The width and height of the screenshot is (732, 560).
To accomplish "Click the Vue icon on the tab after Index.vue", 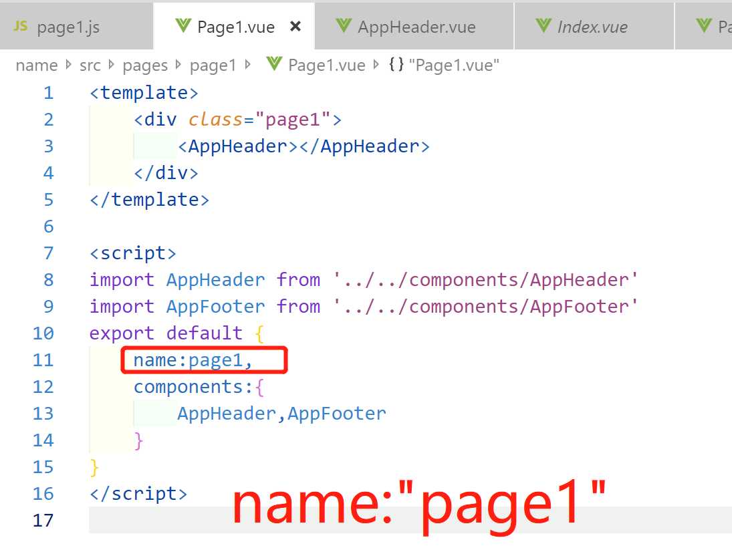I will (x=704, y=25).
